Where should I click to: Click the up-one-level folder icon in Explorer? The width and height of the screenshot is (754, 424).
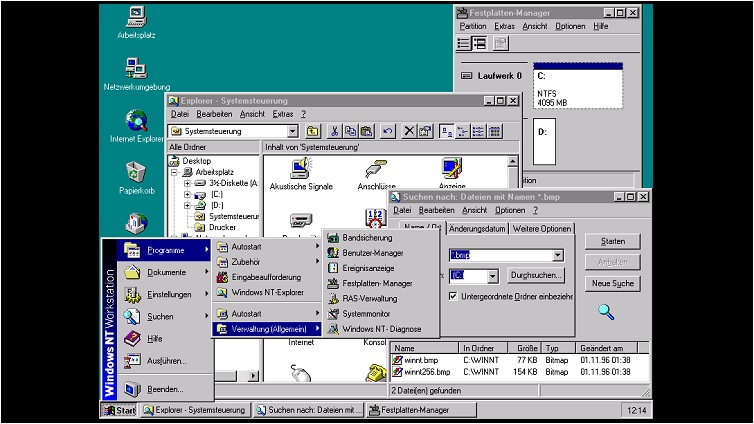313,131
